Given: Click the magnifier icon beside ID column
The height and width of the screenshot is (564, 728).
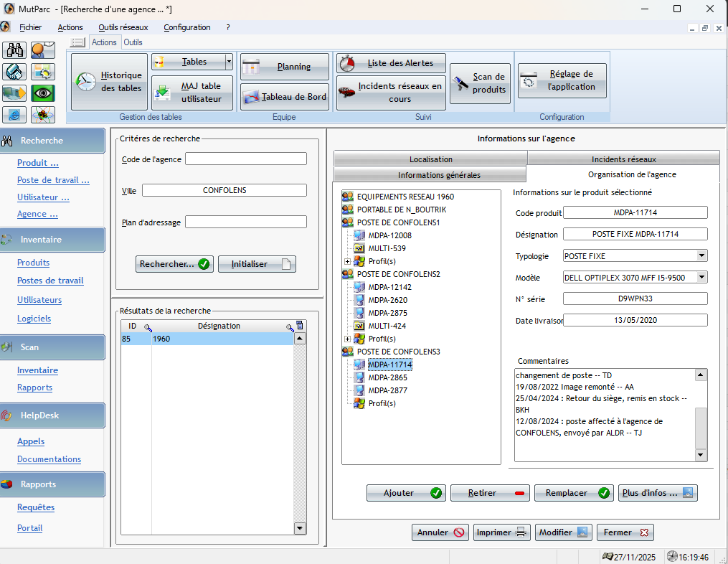Looking at the screenshot, I should coord(148,327).
